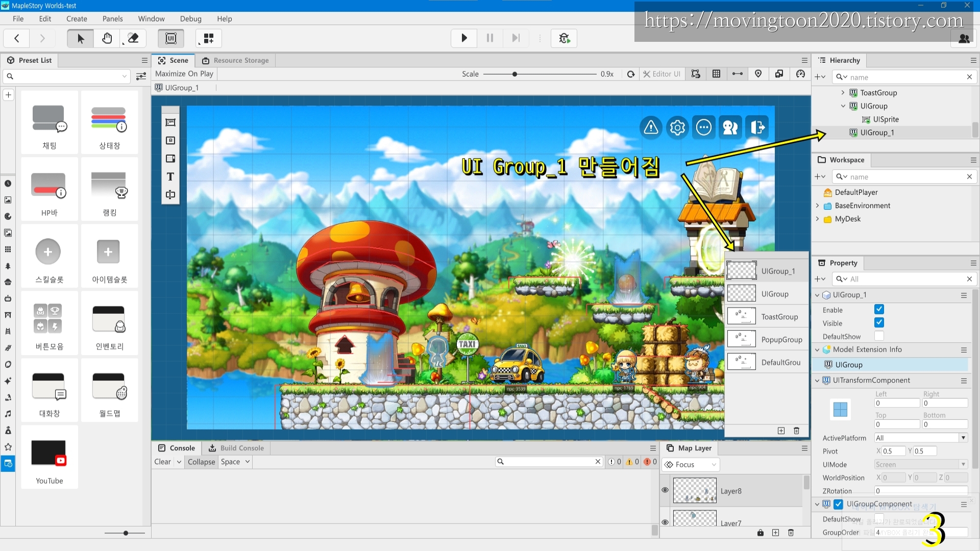Screen dimensions: 980x551
Task: Open the File menu
Action: coord(18,19)
